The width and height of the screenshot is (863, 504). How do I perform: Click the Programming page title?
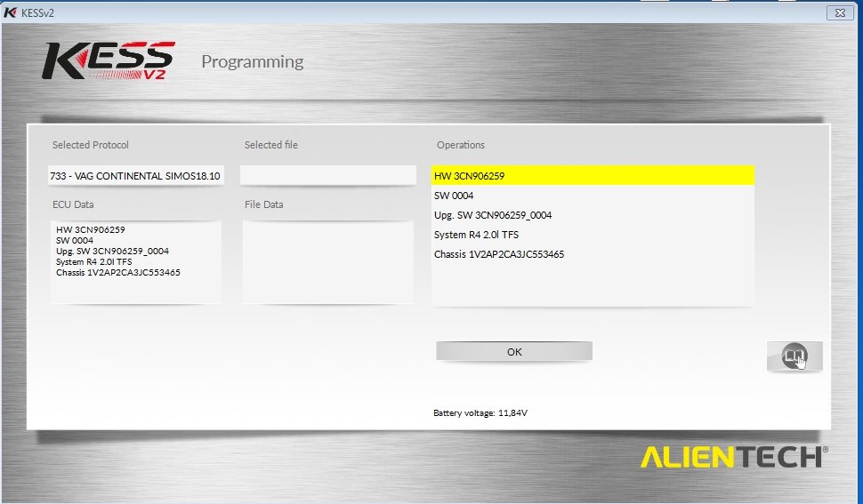tap(252, 61)
